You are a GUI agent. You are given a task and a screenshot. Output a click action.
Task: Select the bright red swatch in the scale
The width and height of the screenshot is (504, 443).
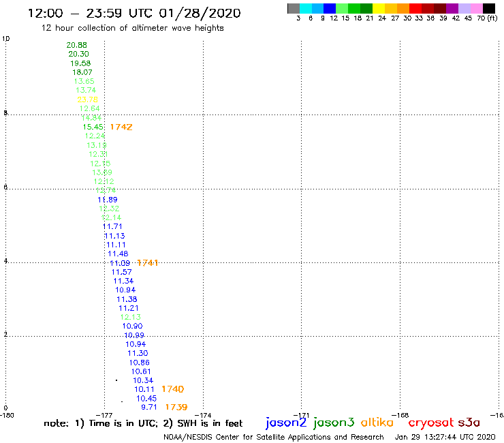click(x=415, y=8)
